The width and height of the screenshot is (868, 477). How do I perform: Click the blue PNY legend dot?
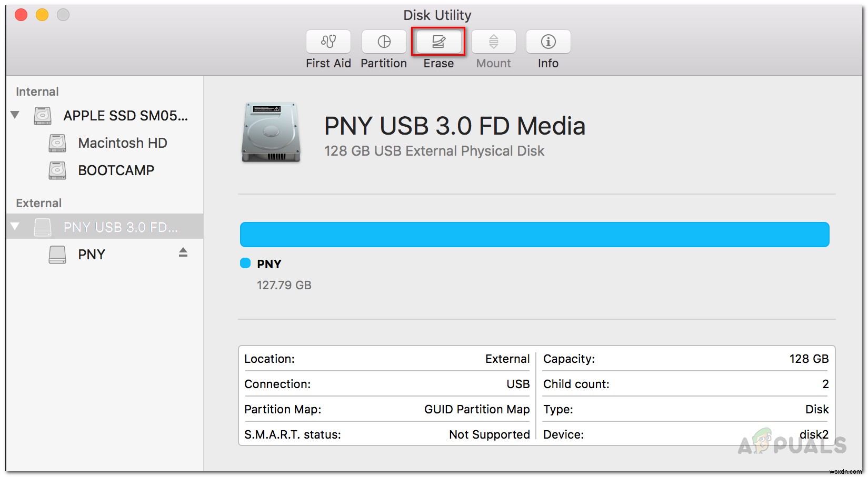(x=245, y=263)
